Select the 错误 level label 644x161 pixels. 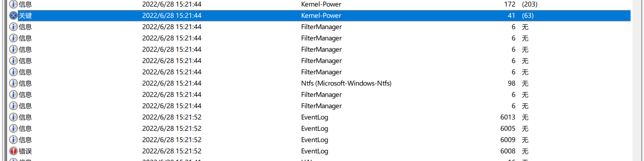25,151
